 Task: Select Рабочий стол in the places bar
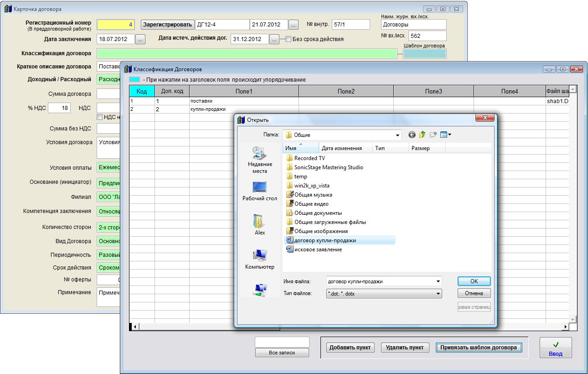260,192
